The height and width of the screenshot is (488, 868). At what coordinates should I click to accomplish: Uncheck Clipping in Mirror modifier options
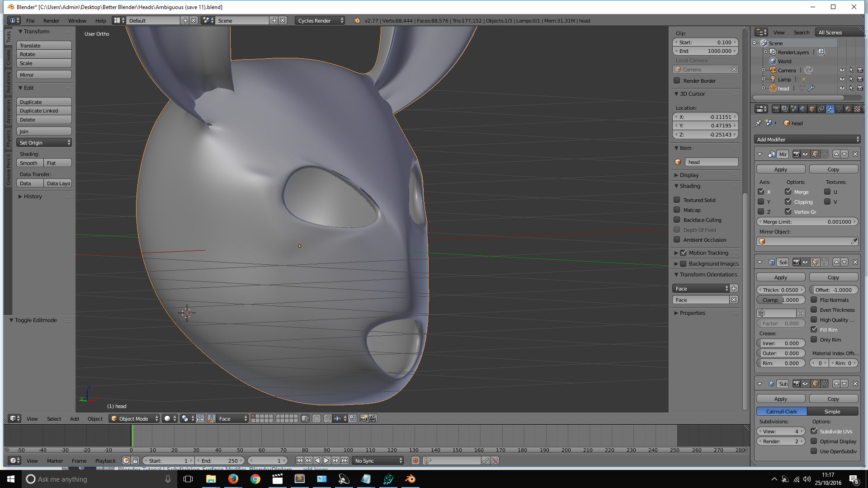click(x=788, y=202)
